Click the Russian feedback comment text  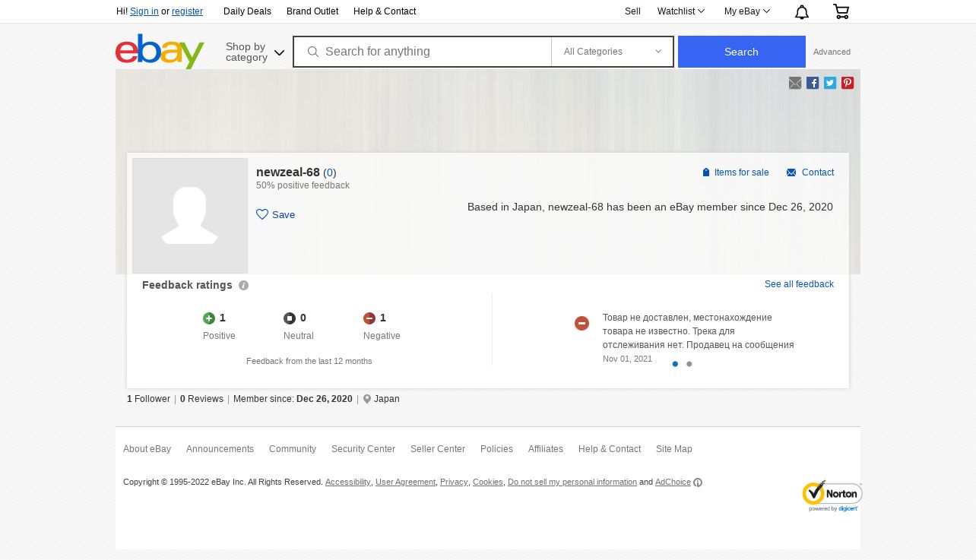(699, 331)
